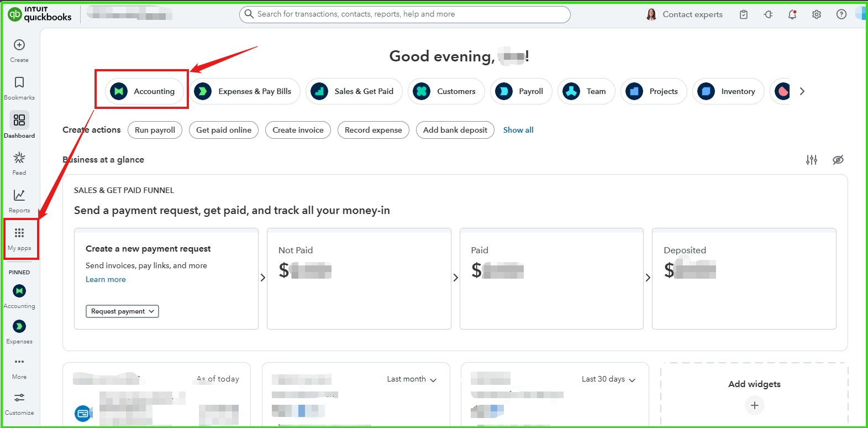Toggle privacy eye to hide amounts
This screenshot has height=428, width=868.
pyautogui.click(x=838, y=160)
